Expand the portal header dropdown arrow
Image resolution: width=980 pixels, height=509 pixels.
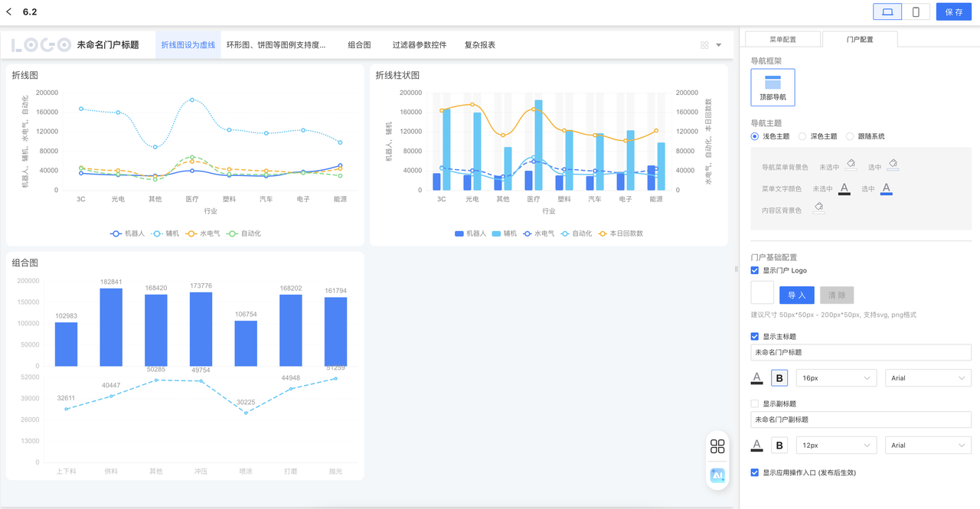[x=718, y=45]
